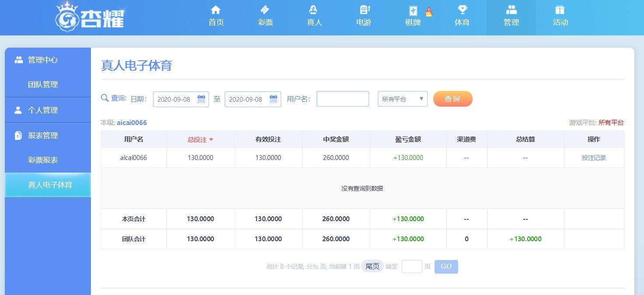Click +130.0000 under 总结算 in 团队合计
Screen dimensions: 644x295
tap(526, 239)
